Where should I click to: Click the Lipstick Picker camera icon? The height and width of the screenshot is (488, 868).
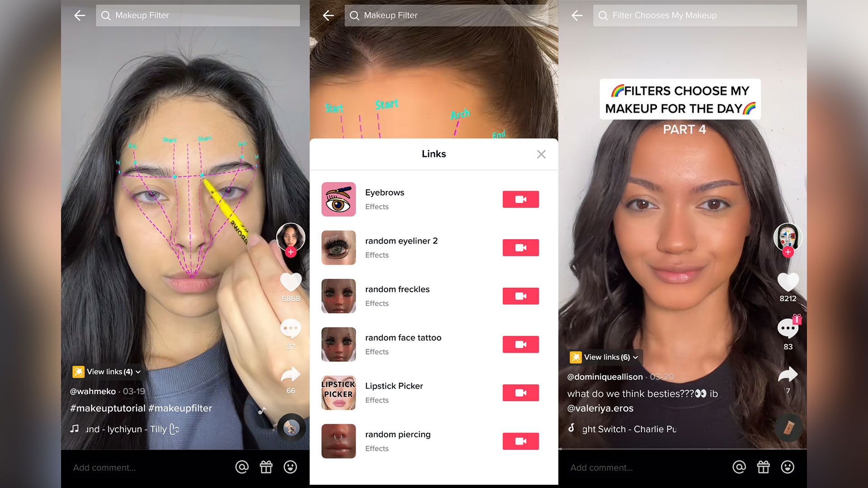tap(520, 393)
